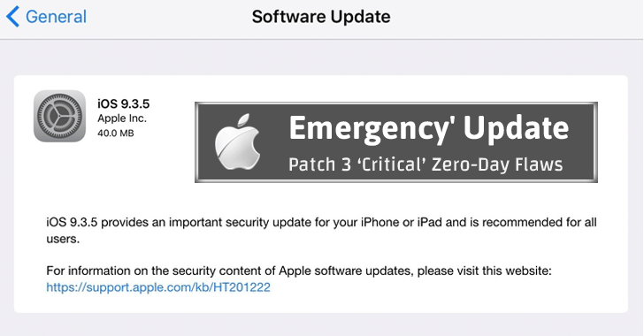Click the iOS 9.3.5 version heading

pos(123,103)
